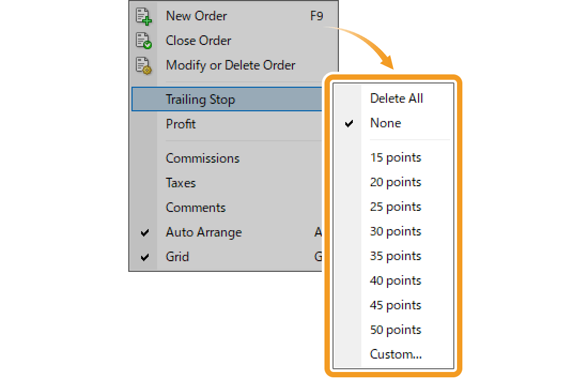This screenshot has width=588, height=380.
Task: Choose Modify or Delete Order
Action: [x=230, y=65]
